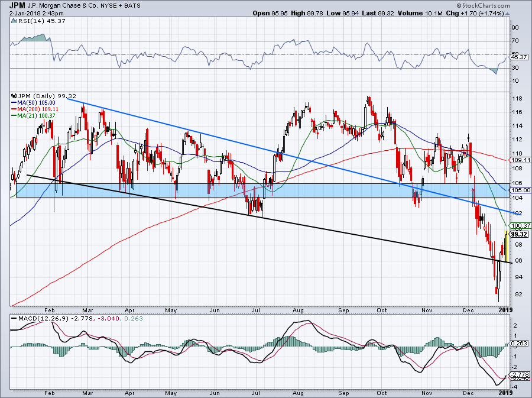Click the 114 label on the price axis
Screen dimensions: 532x398
click(x=517, y=126)
